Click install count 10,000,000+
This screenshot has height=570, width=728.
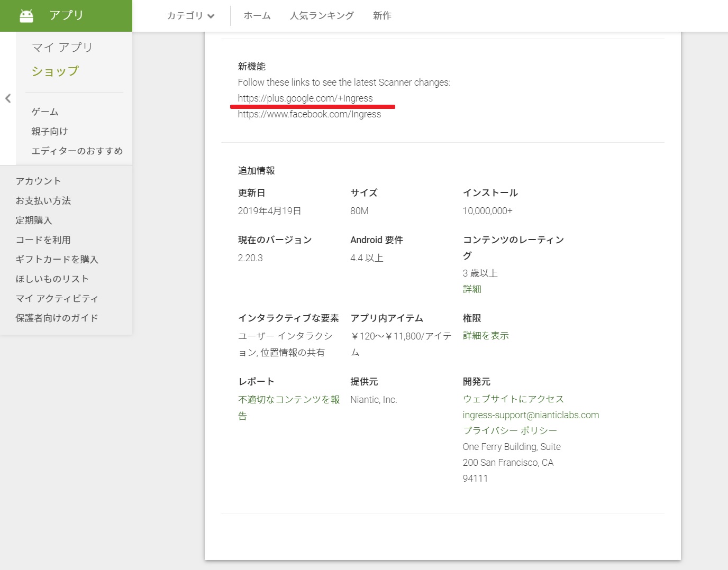[488, 211]
